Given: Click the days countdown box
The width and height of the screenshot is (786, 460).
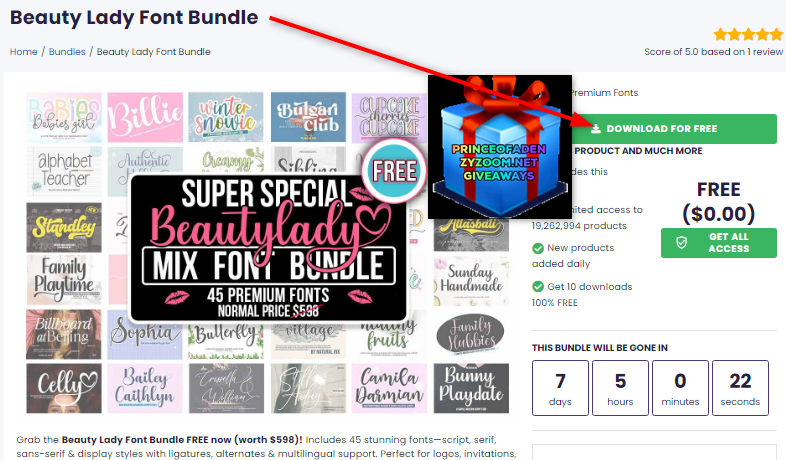Looking at the screenshot, I should pos(560,388).
